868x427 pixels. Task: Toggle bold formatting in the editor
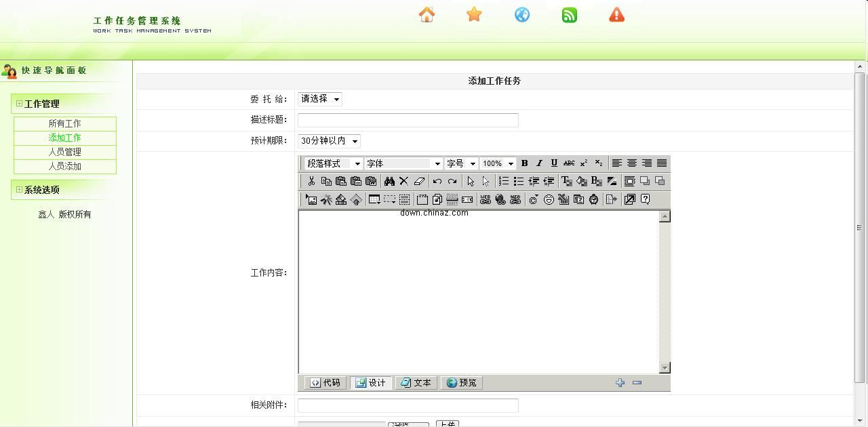pyautogui.click(x=524, y=163)
